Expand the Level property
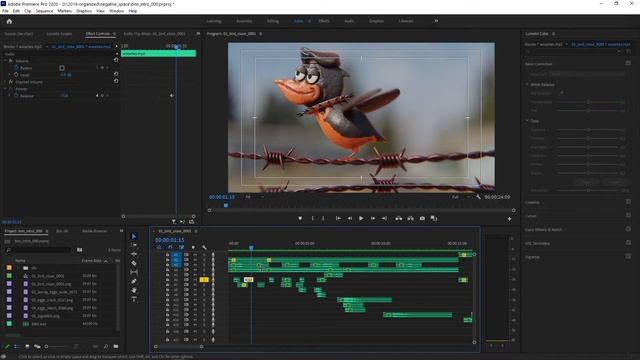Image resolution: width=640 pixels, height=360 pixels. 10,75
